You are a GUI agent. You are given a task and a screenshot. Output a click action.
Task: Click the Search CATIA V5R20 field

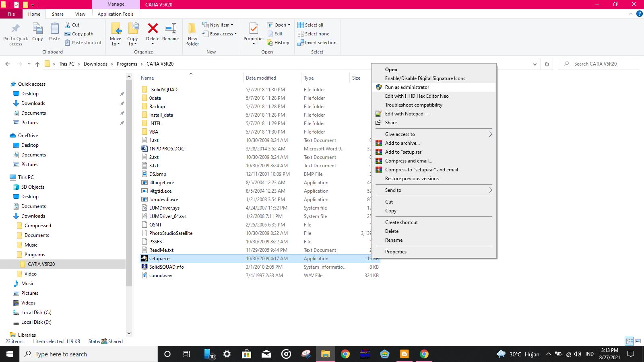pyautogui.click(x=599, y=64)
